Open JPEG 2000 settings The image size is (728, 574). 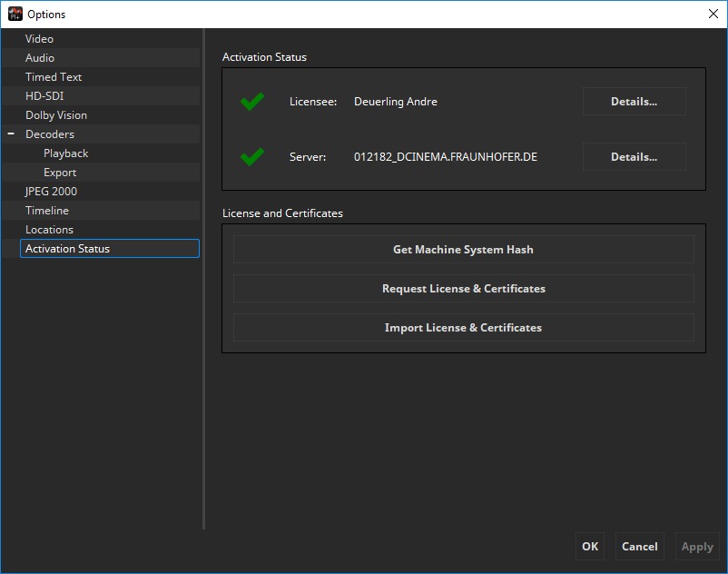point(51,192)
